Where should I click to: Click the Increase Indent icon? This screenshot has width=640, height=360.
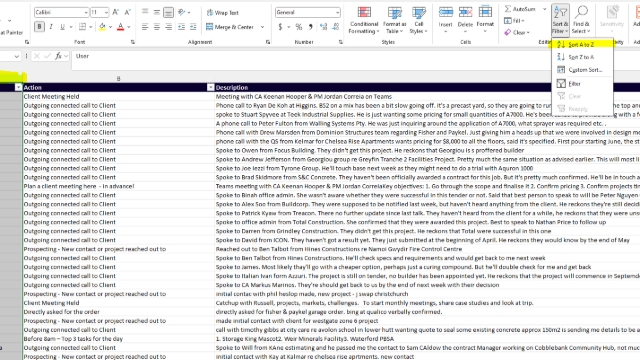click(x=193, y=27)
